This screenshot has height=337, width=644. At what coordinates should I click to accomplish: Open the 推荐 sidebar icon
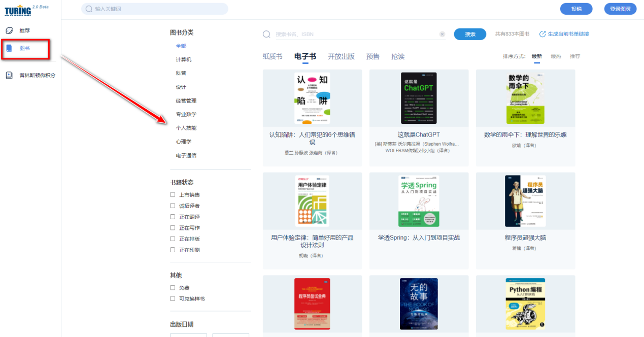[x=9, y=30]
